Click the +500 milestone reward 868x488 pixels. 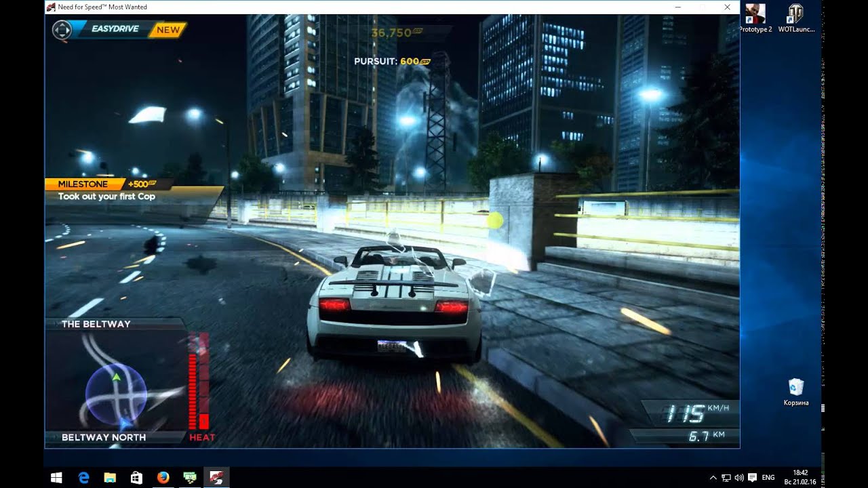(x=142, y=184)
